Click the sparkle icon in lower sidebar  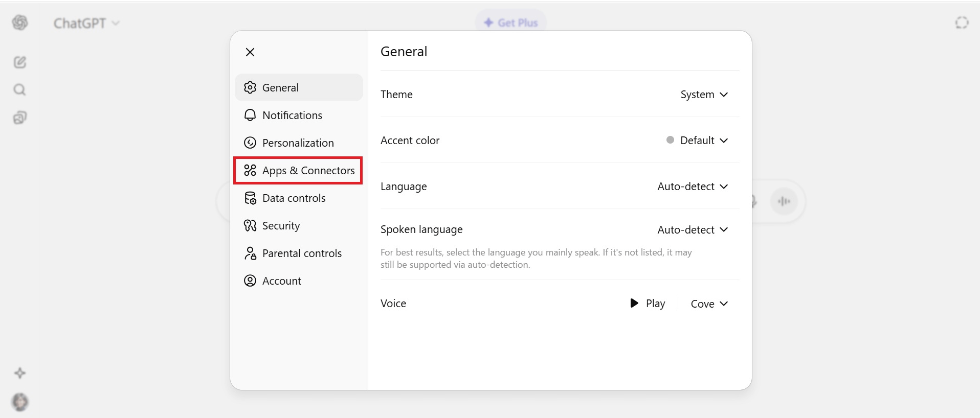(20, 373)
